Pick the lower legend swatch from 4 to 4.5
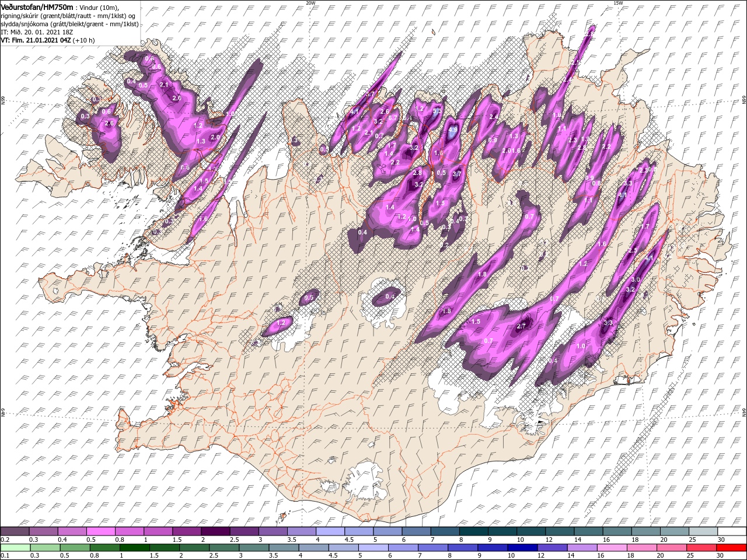Image resolution: width=747 pixels, height=560 pixels. [313, 547]
